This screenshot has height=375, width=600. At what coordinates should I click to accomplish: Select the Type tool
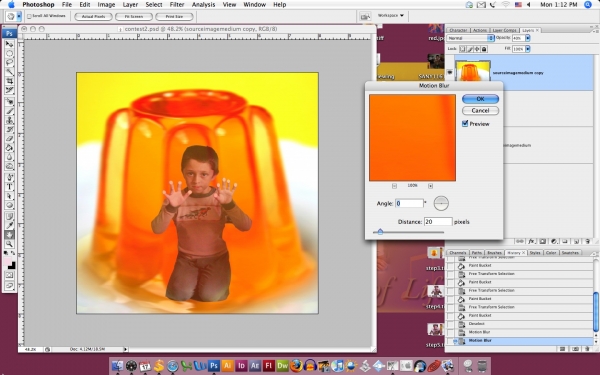[9, 187]
